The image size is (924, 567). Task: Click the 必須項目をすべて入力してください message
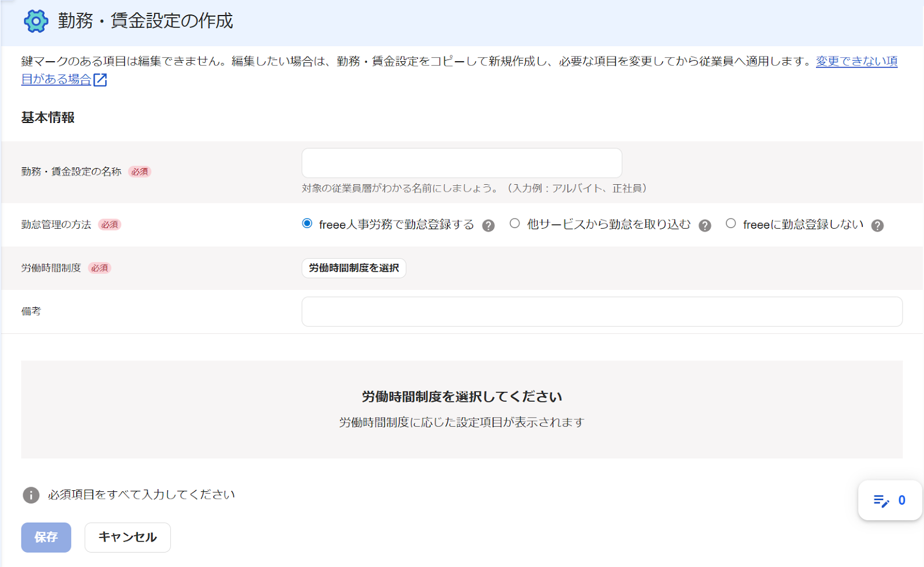[141, 495]
